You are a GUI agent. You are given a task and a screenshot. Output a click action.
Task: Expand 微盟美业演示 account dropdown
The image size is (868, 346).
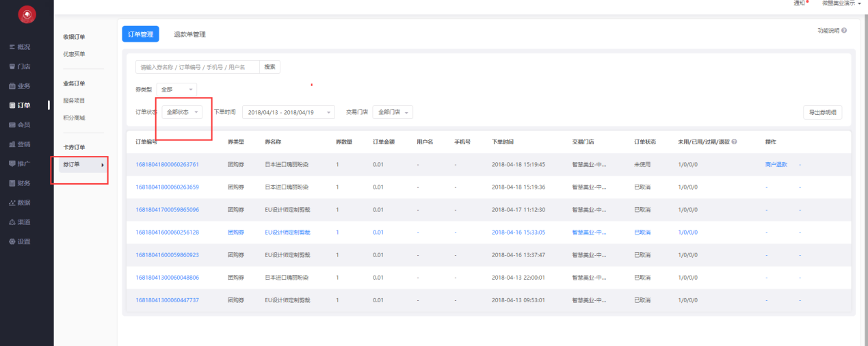(x=841, y=3)
